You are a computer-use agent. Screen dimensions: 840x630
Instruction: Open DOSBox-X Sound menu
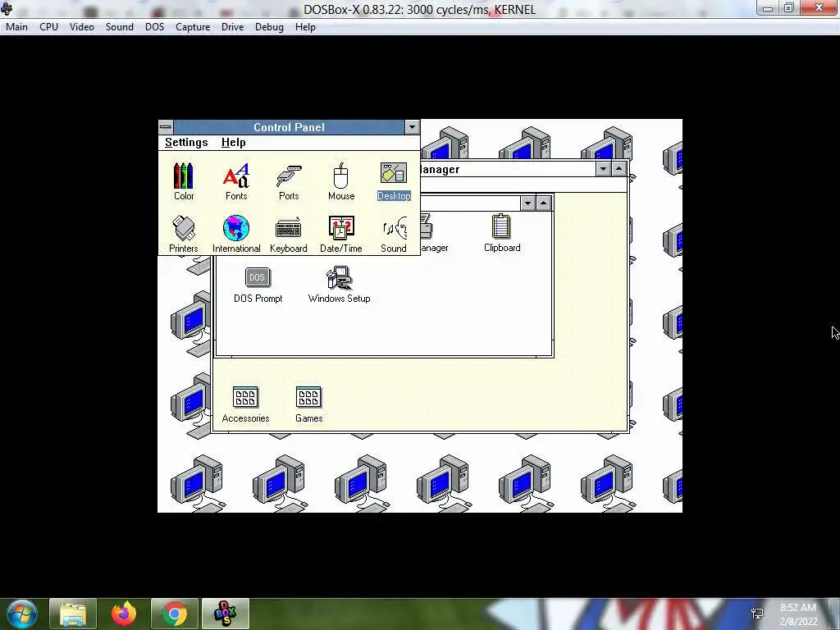coord(119,27)
